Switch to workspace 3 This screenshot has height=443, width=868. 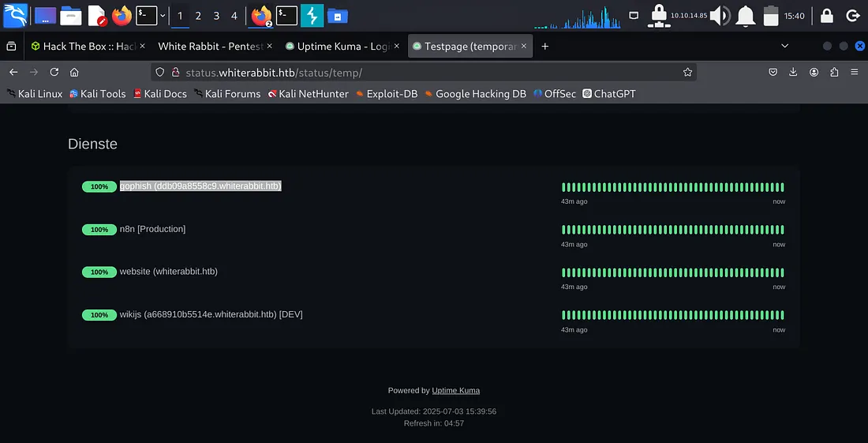click(216, 16)
